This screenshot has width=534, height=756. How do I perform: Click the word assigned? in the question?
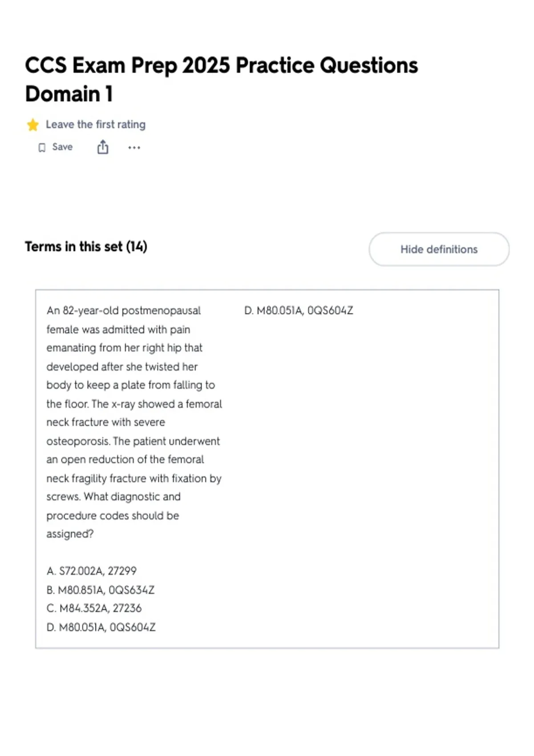click(x=70, y=534)
